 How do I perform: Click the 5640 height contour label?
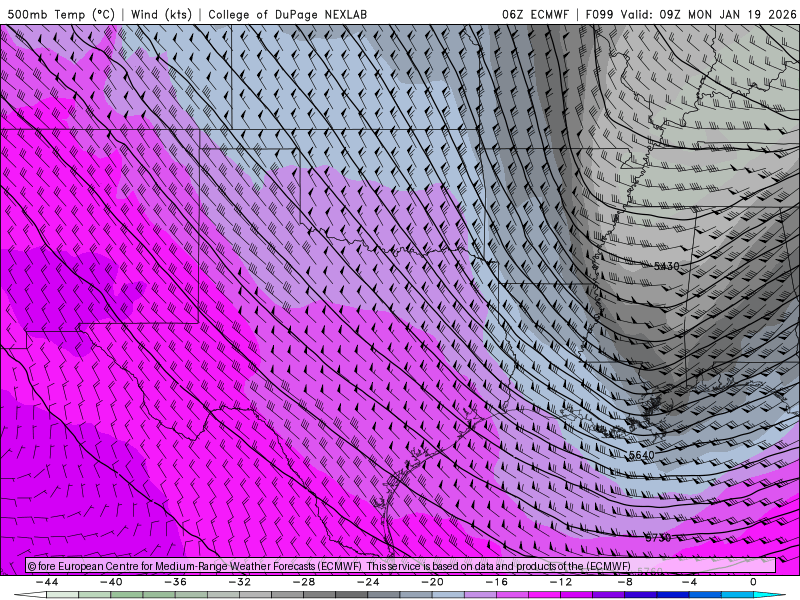642,455
